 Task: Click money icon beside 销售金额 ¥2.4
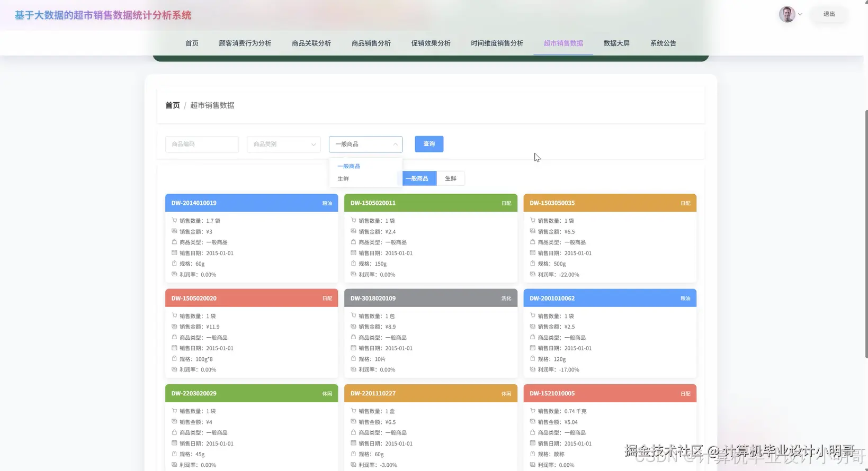coord(353,231)
